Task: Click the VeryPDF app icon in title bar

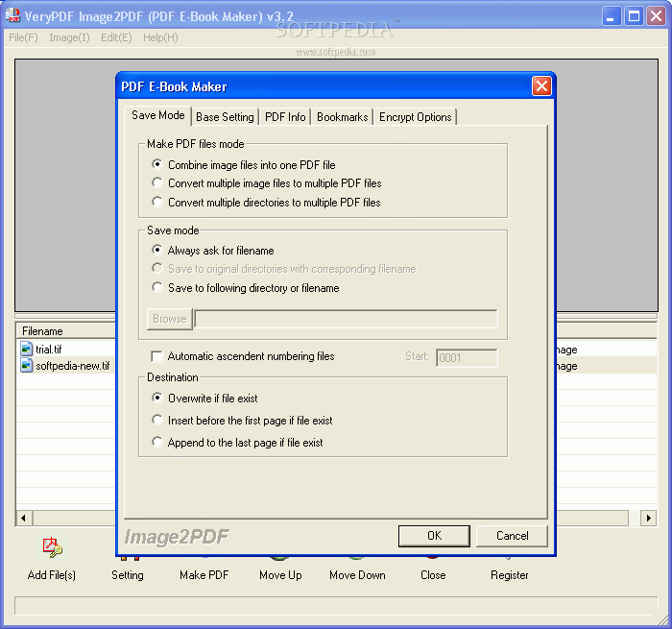Action: (x=12, y=15)
